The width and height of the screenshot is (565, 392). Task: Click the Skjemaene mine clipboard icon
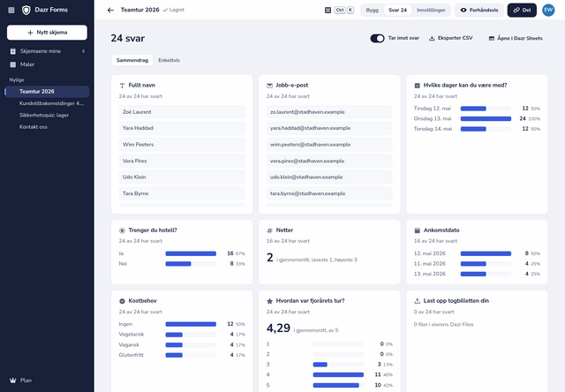coord(13,51)
